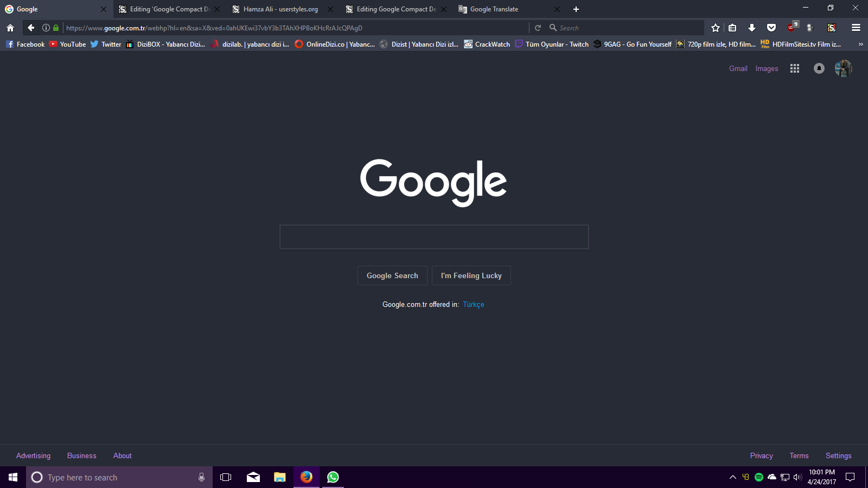Click the Cortana microphone icon

tap(201, 477)
